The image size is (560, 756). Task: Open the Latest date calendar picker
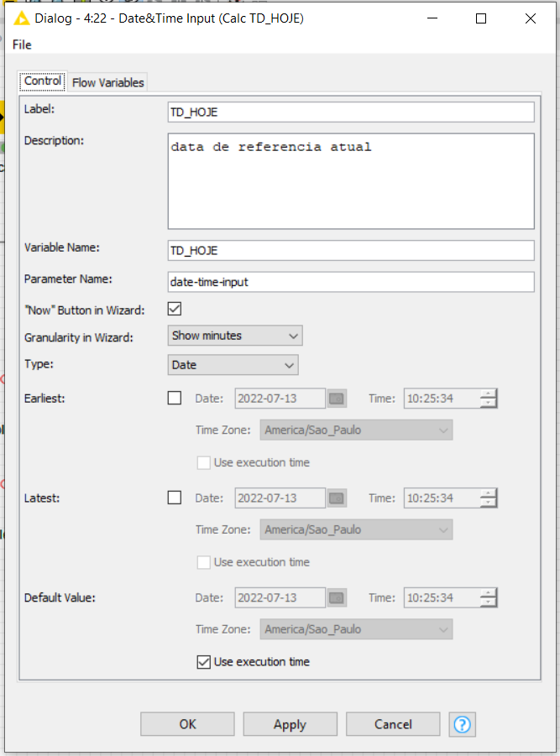click(x=337, y=498)
